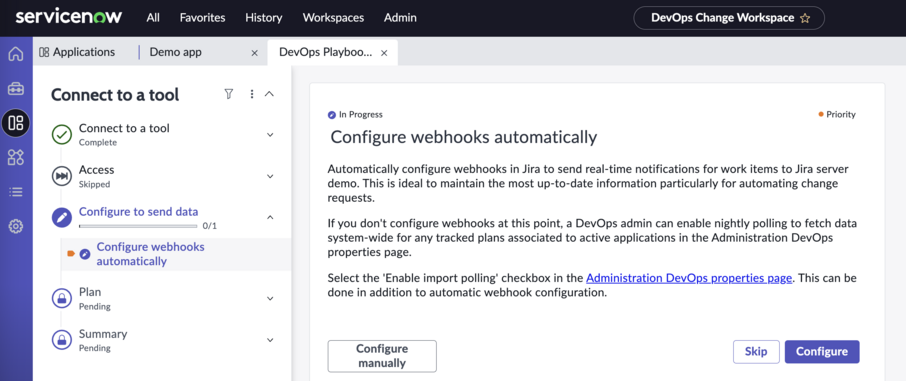Expand the Connect to a tool step
906x381 pixels.
(270, 135)
